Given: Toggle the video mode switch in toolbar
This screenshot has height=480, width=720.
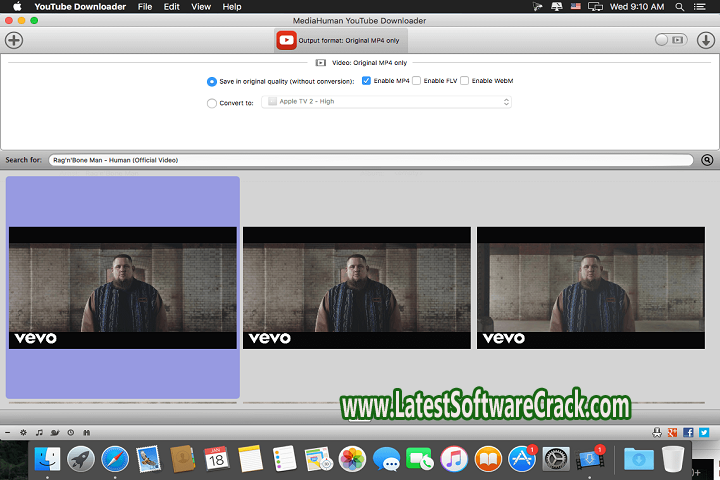Looking at the screenshot, I should 671,40.
